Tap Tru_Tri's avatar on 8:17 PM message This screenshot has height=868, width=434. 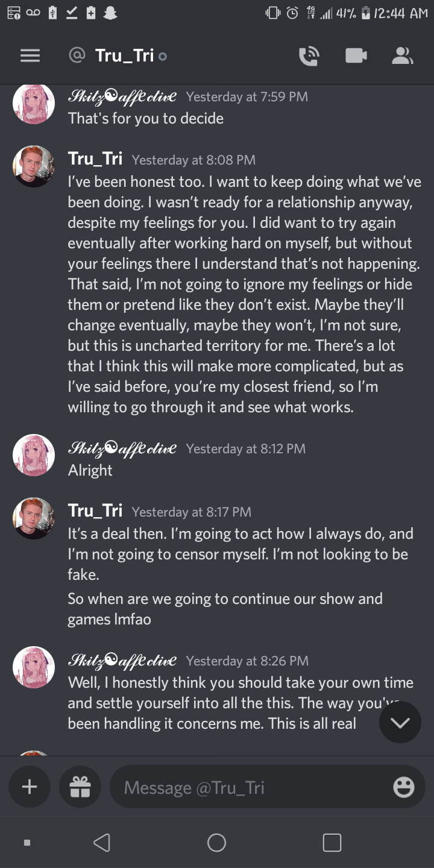click(34, 518)
